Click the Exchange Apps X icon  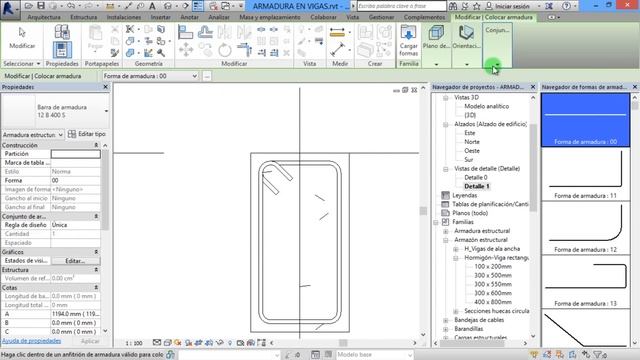tap(549, 6)
